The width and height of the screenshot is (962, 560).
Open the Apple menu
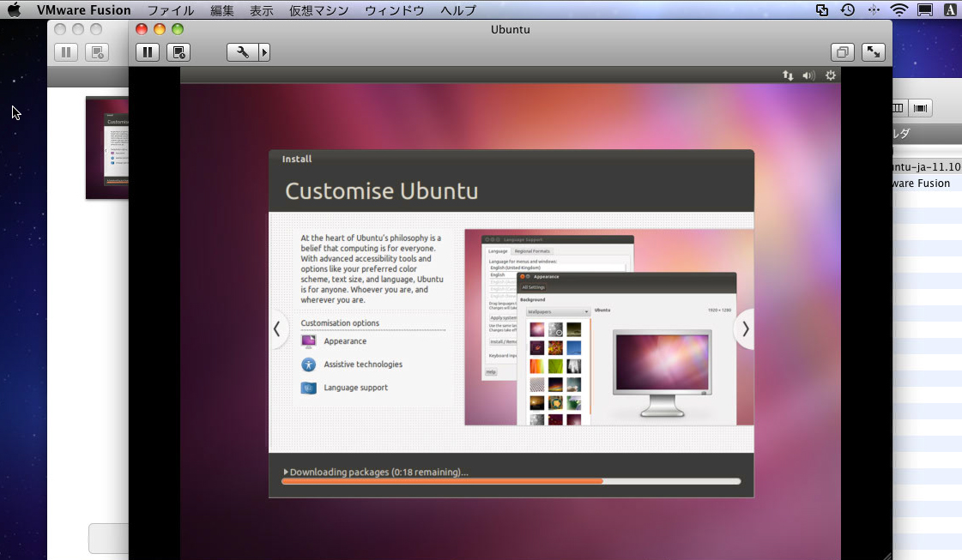point(14,9)
